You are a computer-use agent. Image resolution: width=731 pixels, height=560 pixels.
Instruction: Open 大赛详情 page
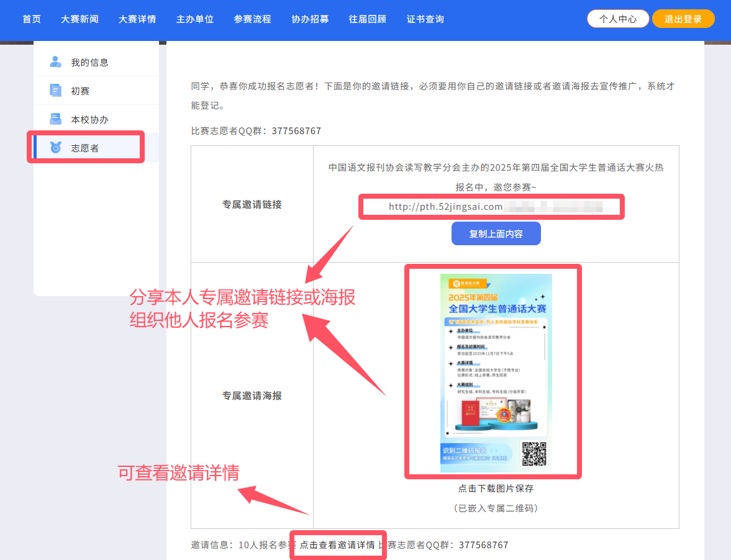click(137, 19)
